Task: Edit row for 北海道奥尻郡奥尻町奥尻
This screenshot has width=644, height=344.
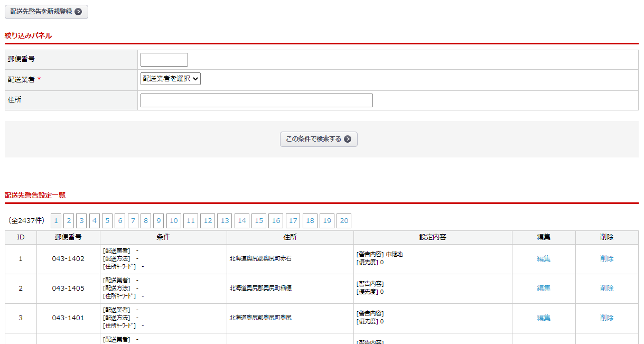Action: click(x=544, y=318)
